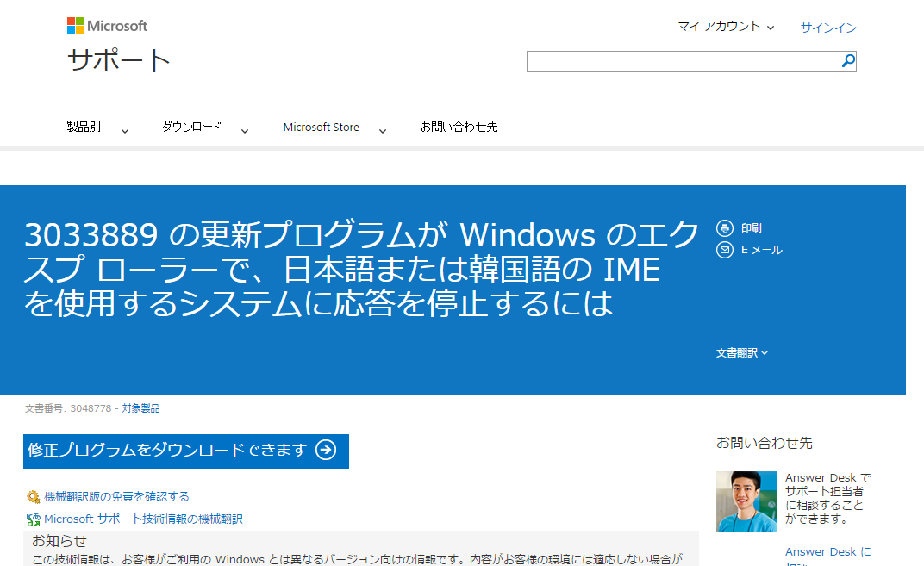Image resolution: width=924 pixels, height=566 pixels.
Task: Expand the マイ アカウント dropdown
Action: point(726,27)
